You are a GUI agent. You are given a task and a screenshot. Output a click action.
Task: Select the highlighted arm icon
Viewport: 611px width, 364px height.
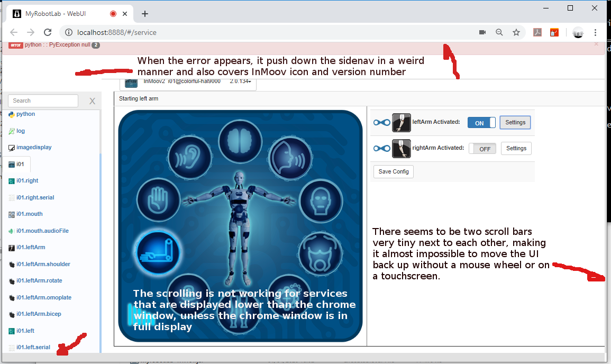coord(158,252)
